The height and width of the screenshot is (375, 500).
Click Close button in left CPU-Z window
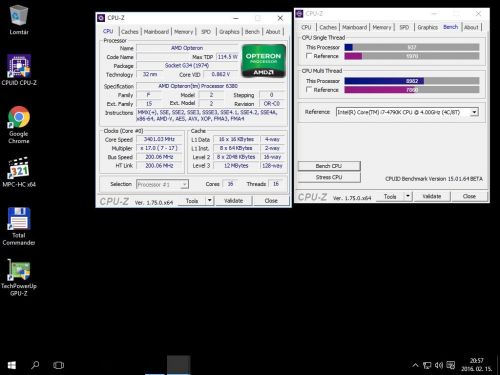[x=271, y=201]
